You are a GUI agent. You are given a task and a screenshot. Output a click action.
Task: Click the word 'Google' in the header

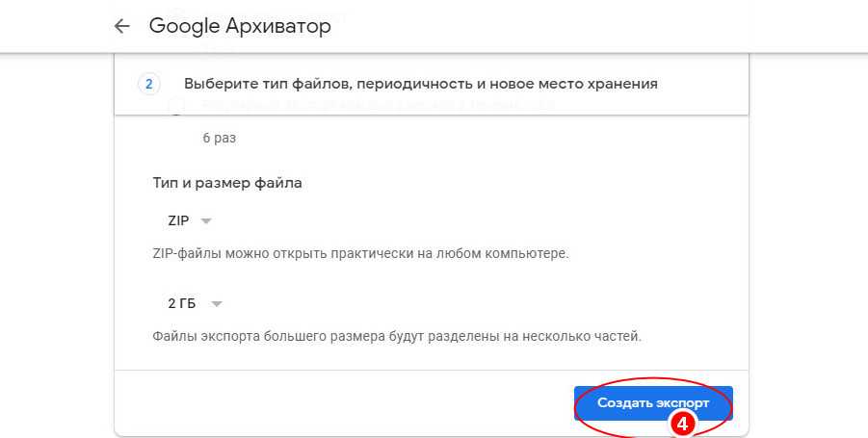coord(183,27)
